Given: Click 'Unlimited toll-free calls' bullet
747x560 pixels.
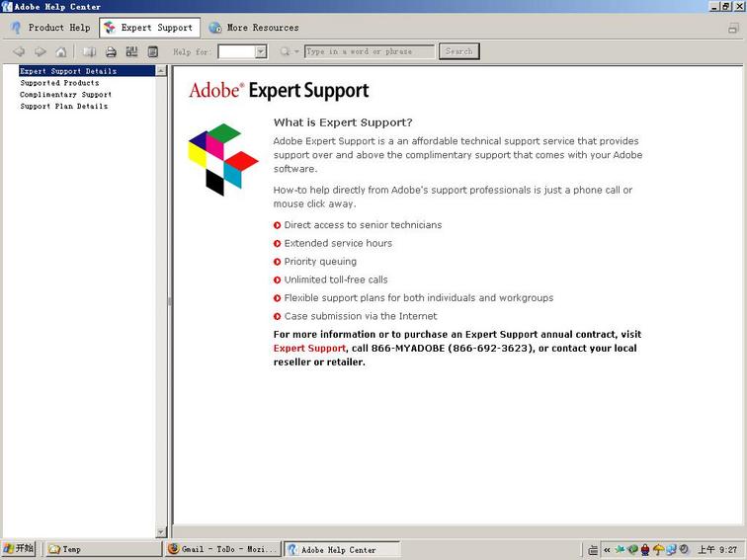Looking at the screenshot, I should tap(336, 280).
